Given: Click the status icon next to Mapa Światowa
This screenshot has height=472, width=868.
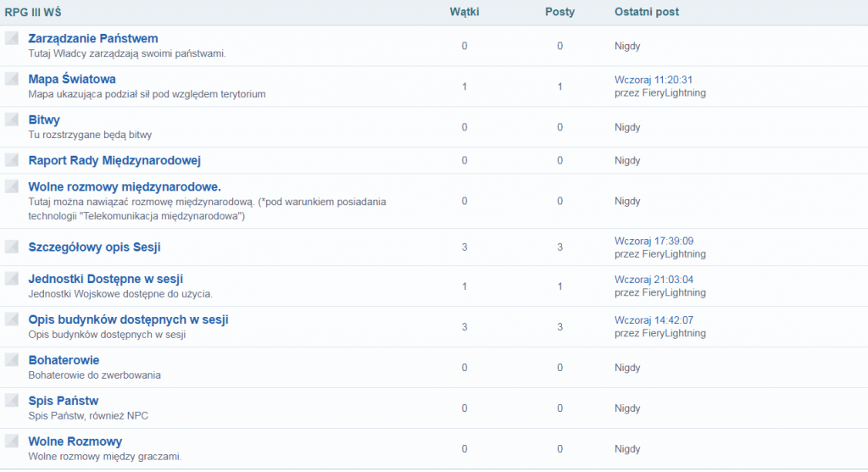Looking at the screenshot, I should [x=11, y=79].
